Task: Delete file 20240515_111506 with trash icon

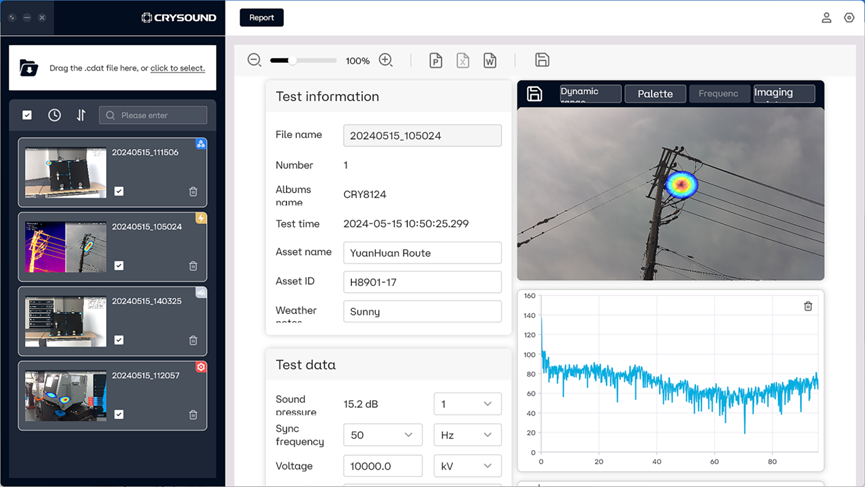Action: [x=193, y=191]
